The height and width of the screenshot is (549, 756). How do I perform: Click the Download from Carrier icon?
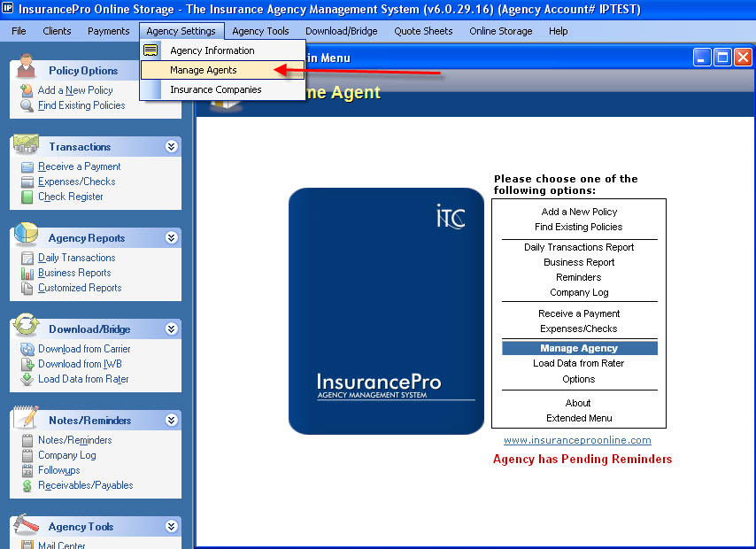coord(27,349)
